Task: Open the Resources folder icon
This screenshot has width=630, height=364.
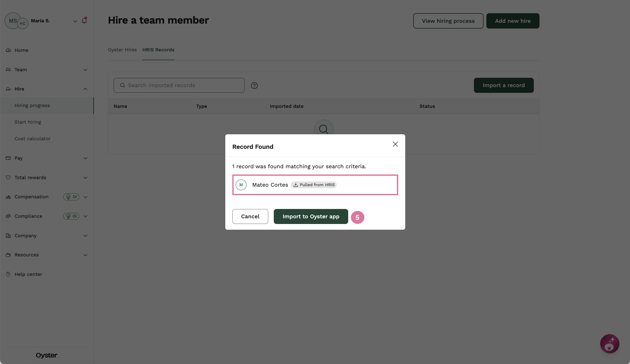Action: tap(8, 255)
